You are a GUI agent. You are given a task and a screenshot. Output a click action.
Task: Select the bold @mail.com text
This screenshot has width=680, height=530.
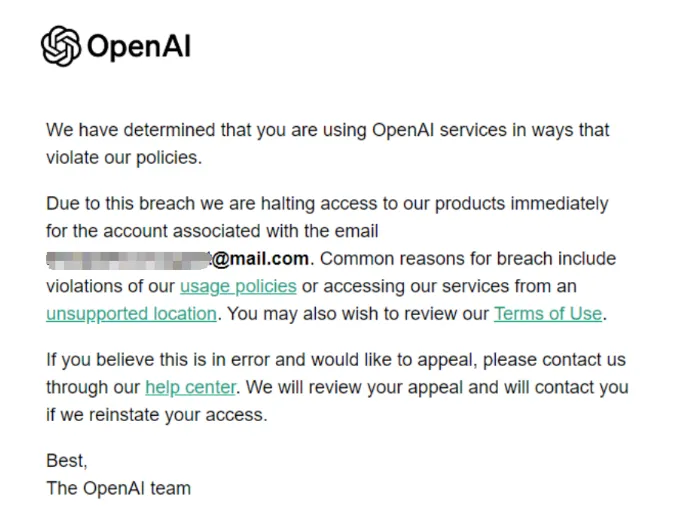click(260, 259)
